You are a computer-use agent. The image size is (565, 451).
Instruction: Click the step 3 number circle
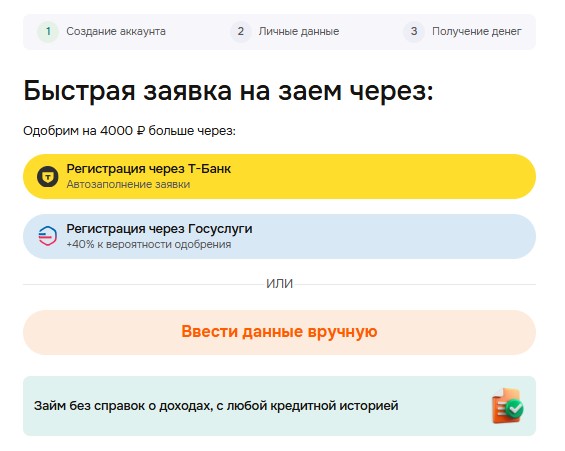pos(414,31)
